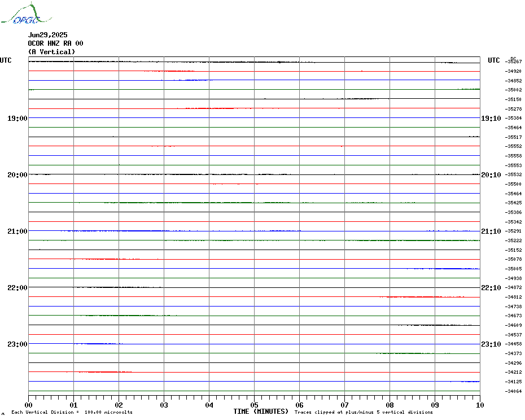Click the '19:00' hour label

17,118
